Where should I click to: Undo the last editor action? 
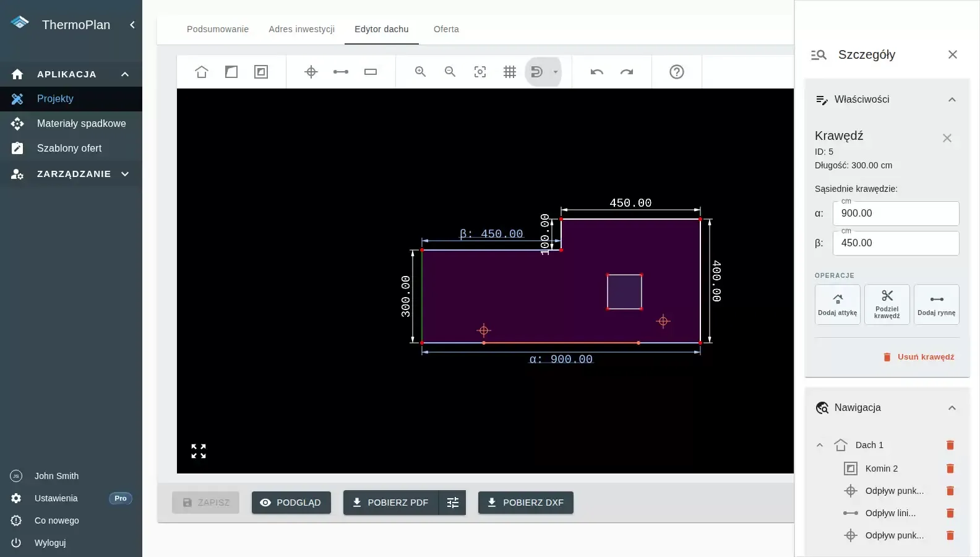click(x=597, y=72)
